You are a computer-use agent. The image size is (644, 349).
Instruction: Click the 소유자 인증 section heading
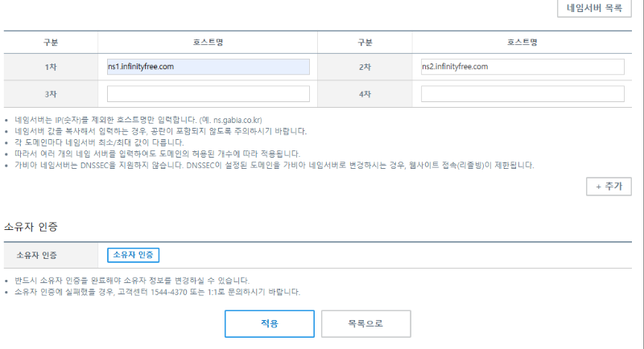[31, 227]
